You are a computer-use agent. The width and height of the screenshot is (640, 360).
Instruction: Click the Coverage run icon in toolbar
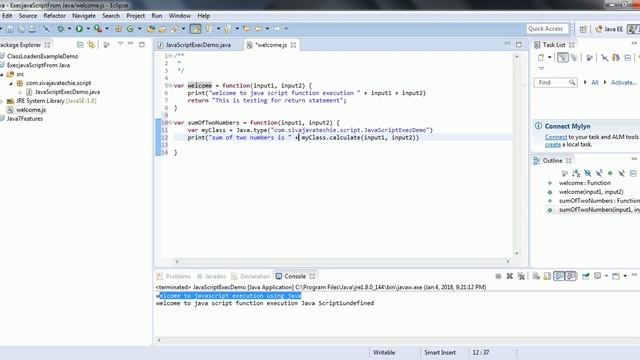tap(98, 29)
